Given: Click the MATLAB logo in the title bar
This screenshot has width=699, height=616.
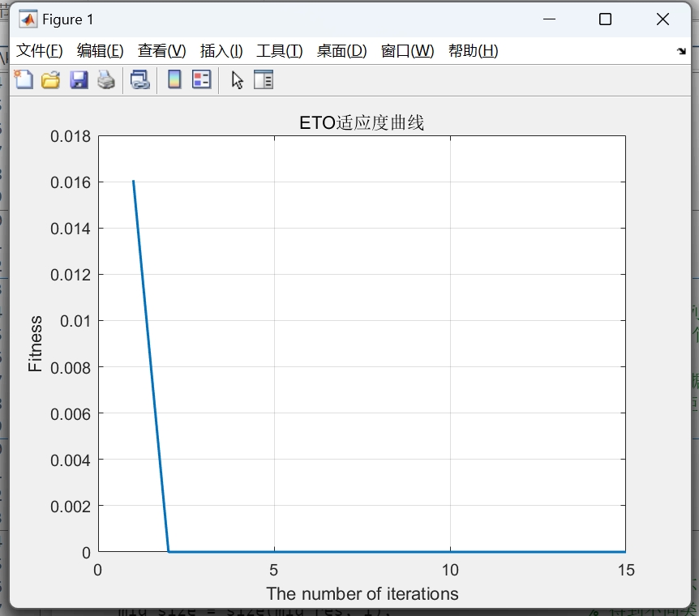Looking at the screenshot, I should point(29,18).
